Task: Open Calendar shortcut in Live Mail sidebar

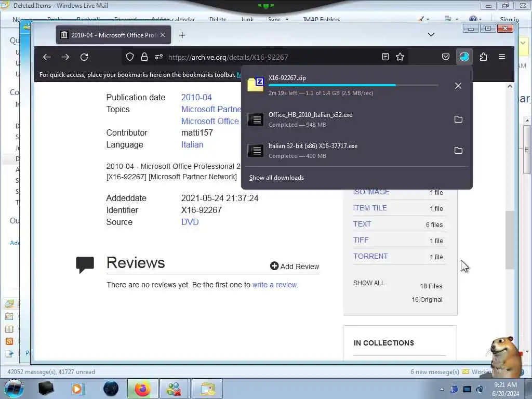Action: point(9,316)
